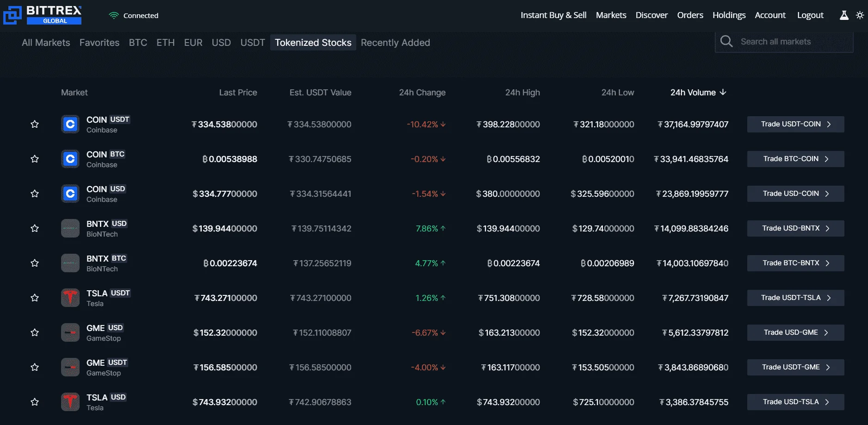Image resolution: width=868 pixels, height=425 pixels.
Task: Click Tesla logo in TSLA USD row
Action: [x=70, y=402]
